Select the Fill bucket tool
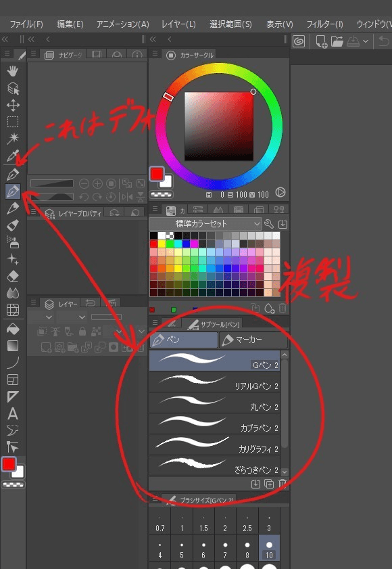The width and height of the screenshot is (392, 569). [x=13, y=329]
